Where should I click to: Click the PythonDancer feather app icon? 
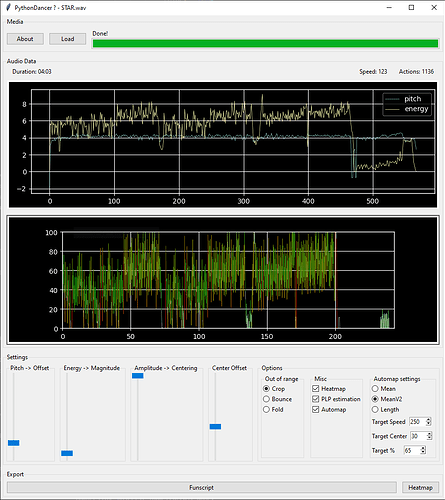(x=8, y=7)
